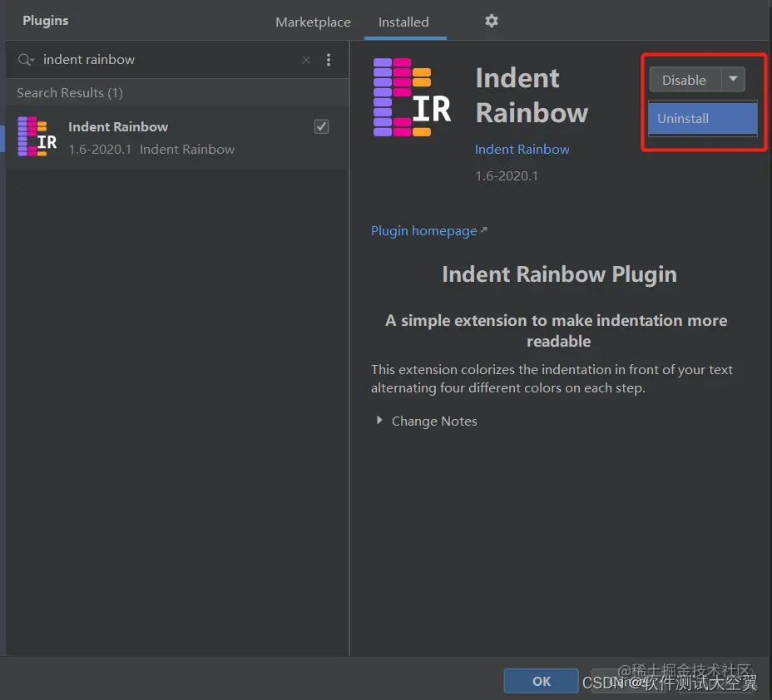Screen dimensions: 772x700
Task: Click the Indent Rainbow list item icon
Action: click(37, 136)
